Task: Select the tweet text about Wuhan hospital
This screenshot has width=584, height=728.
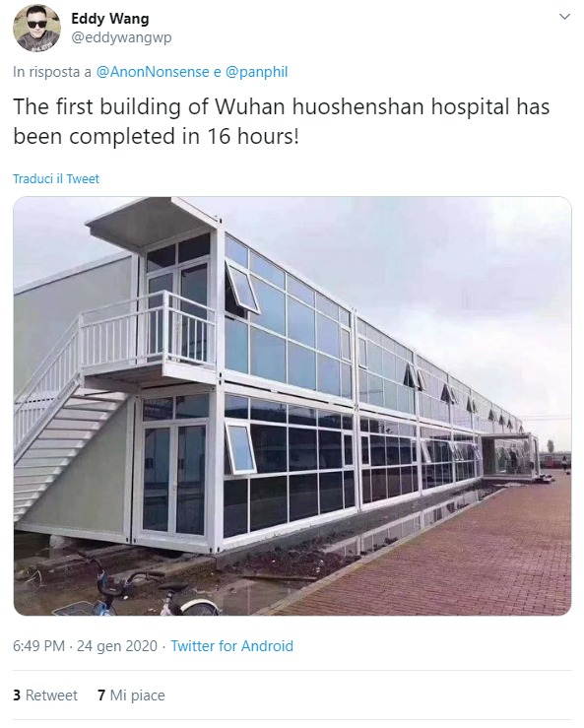Action: click(282, 121)
